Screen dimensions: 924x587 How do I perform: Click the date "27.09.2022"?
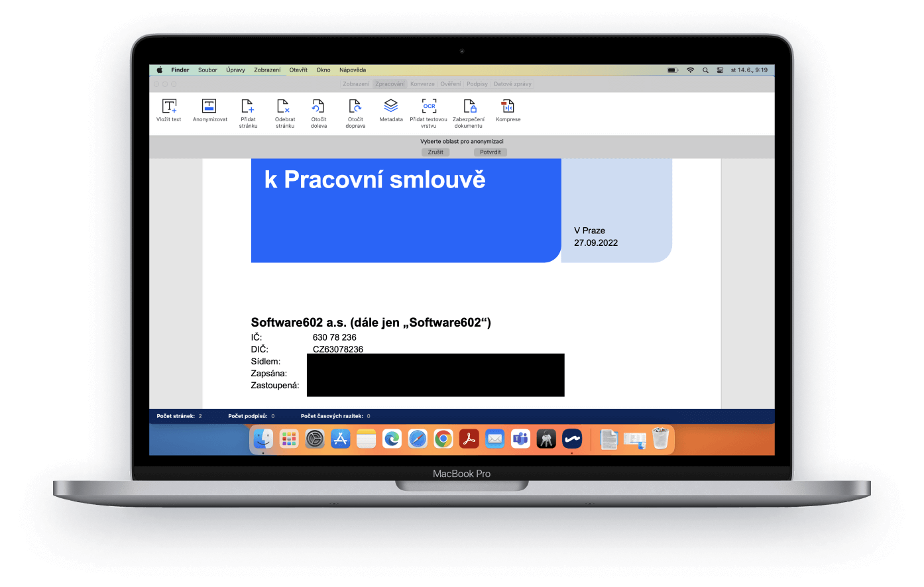[x=596, y=243]
